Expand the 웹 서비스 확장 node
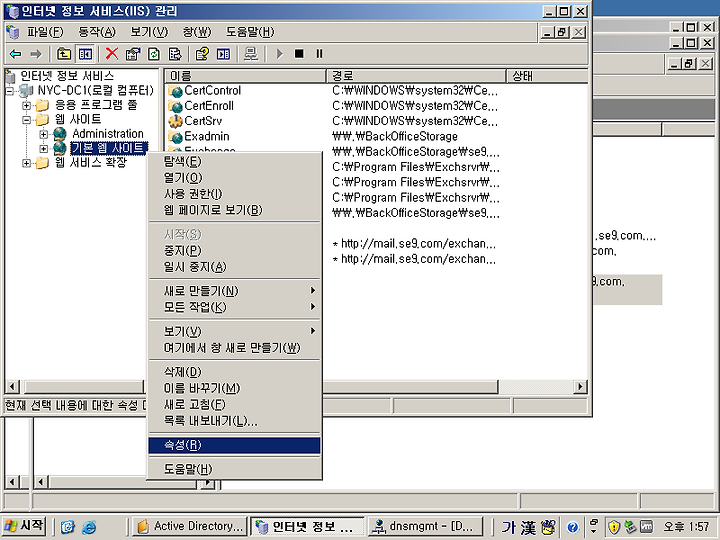The width and height of the screenshot is (720, 540). [x=26, y=163]
